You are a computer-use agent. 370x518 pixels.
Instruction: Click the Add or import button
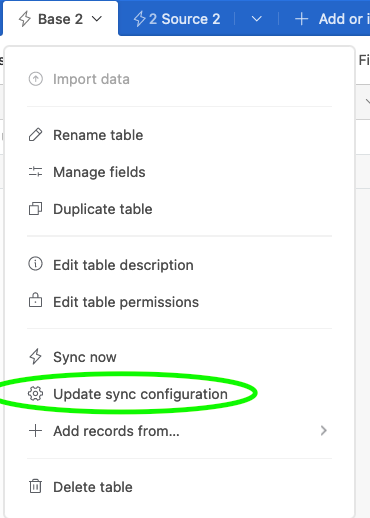332,19
